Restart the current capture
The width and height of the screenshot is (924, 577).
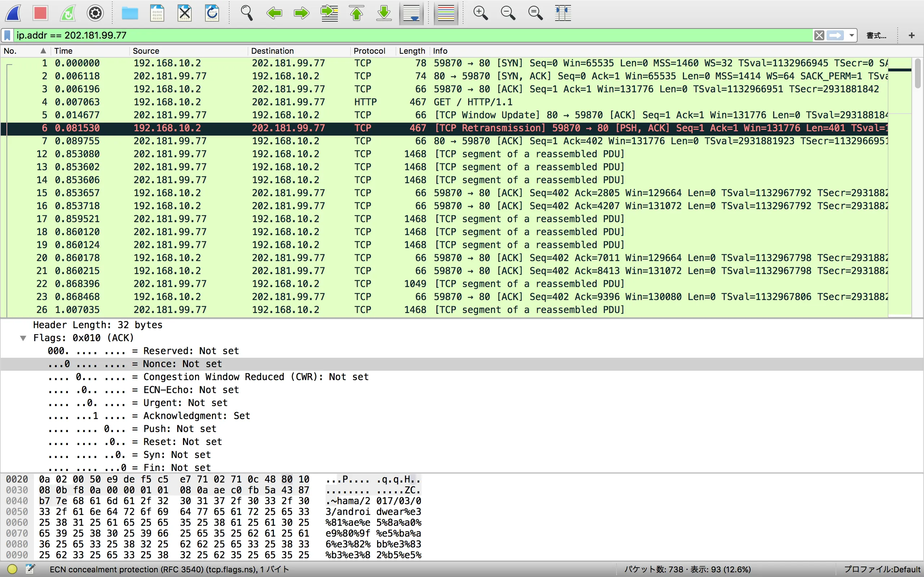click(67, 13)
